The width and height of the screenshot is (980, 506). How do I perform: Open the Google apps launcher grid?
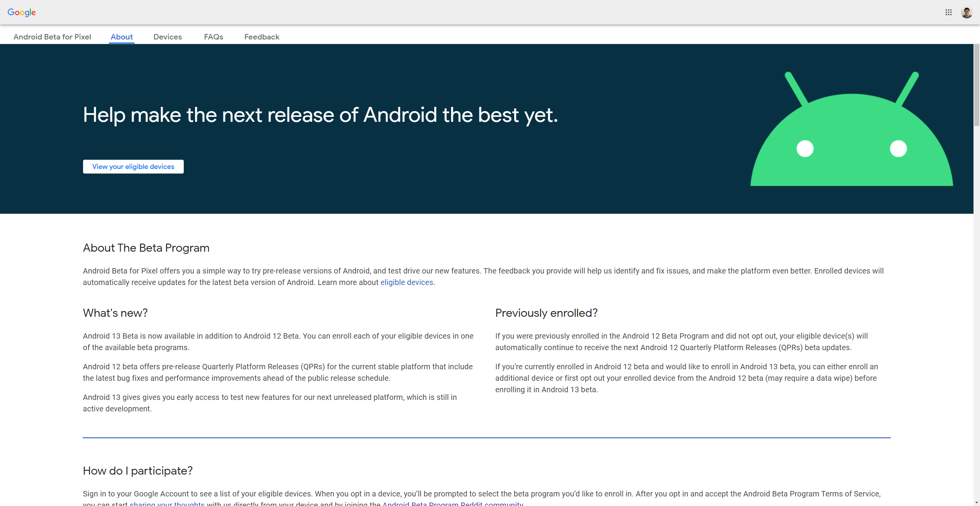pyautogui.click(x=949, y=12)
